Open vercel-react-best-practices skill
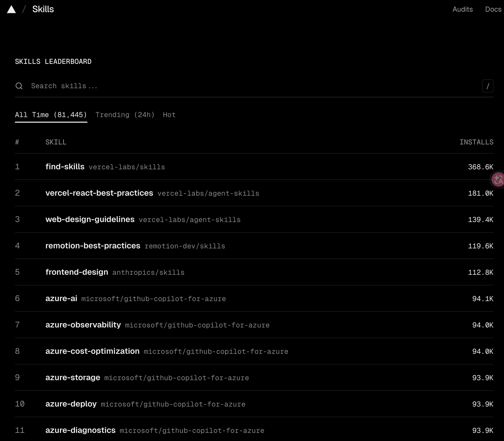The height and width of the screenshot is (441, 504). point(99,193)
